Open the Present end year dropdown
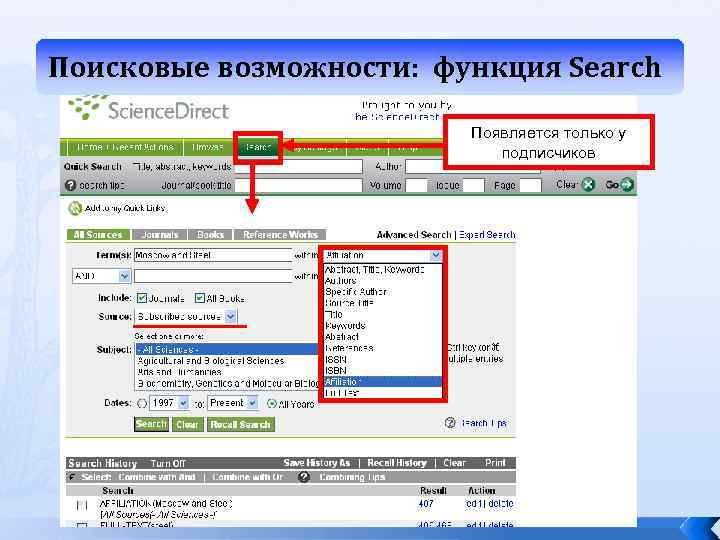 pyautogui.click(x=252, y=403)
